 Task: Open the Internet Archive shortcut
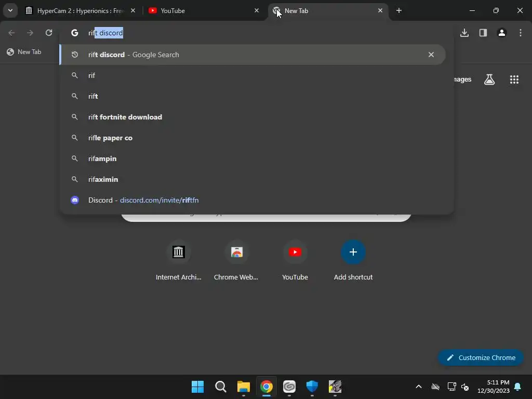(179, 261)
